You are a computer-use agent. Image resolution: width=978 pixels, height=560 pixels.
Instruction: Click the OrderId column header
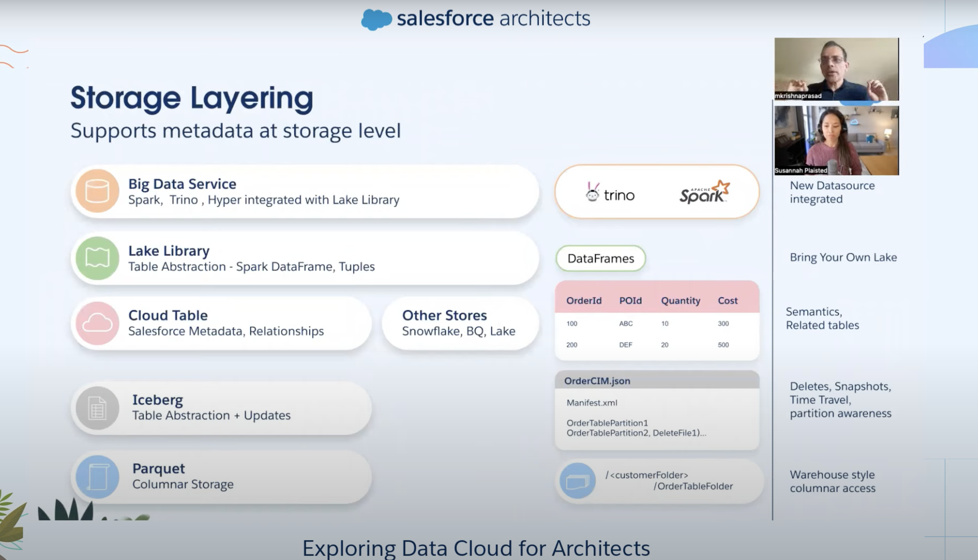[584, 301]
